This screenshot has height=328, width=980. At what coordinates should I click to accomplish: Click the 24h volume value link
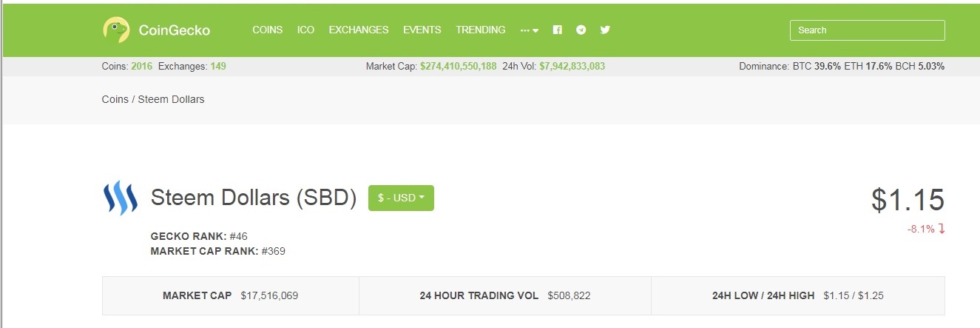(572, 66)
